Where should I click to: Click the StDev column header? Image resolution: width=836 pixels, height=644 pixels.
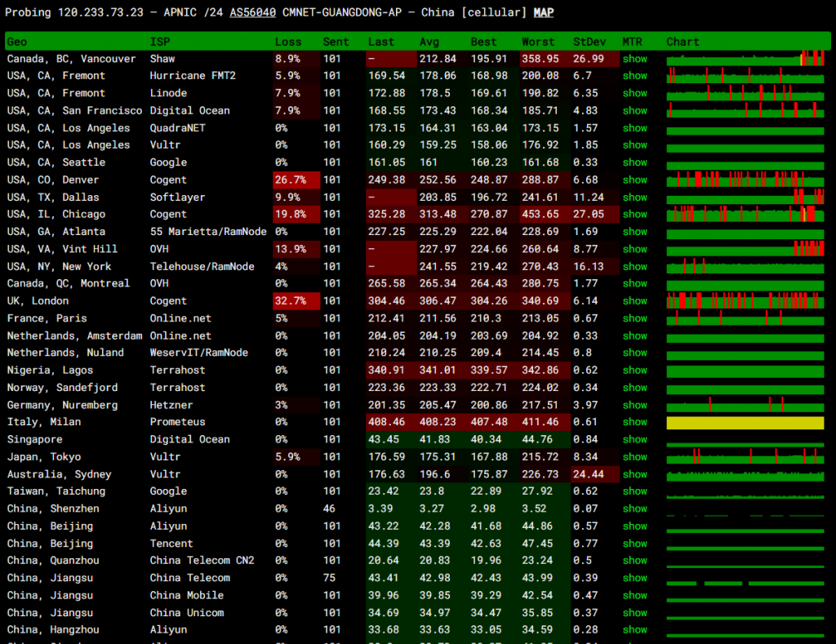(589, 42)
